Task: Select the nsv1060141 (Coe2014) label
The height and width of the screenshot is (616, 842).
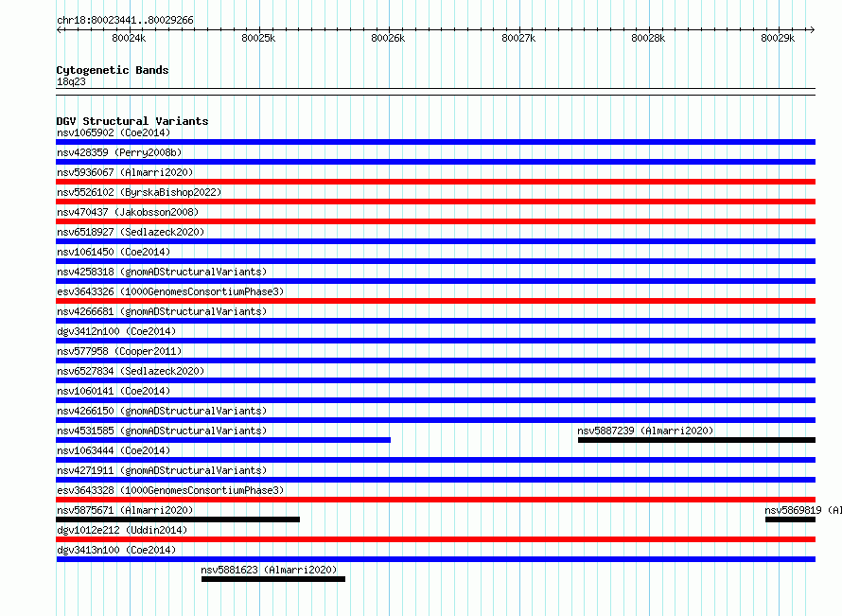Action: coord(114,391)
